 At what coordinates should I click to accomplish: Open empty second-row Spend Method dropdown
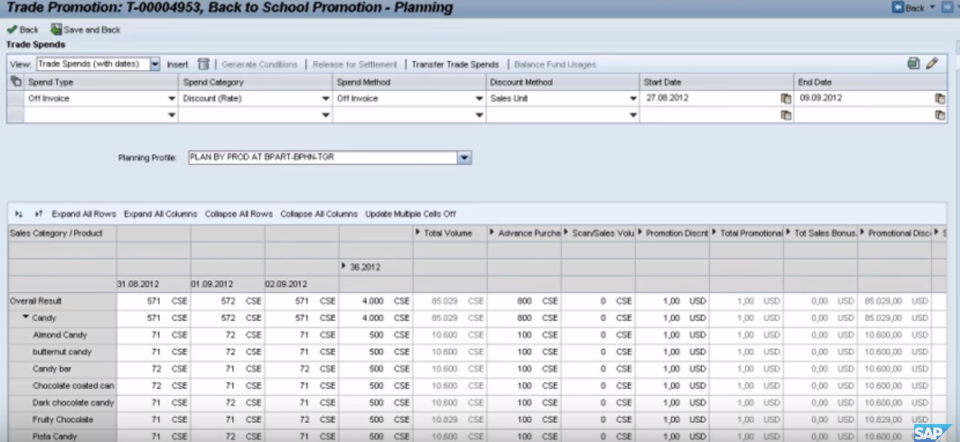pos(479,115)
